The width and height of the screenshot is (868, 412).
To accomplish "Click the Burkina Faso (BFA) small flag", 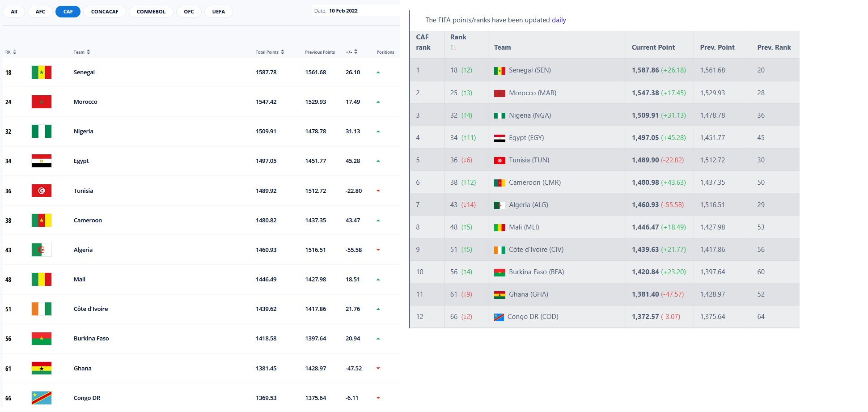I will 500,272.
